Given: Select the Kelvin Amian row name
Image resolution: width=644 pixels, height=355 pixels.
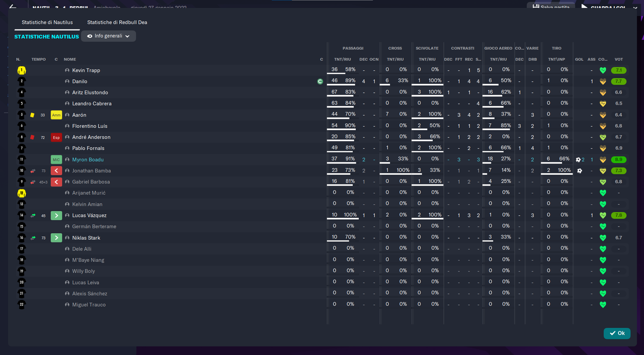Looking at the screenshot, I should (x=88, y=204).
